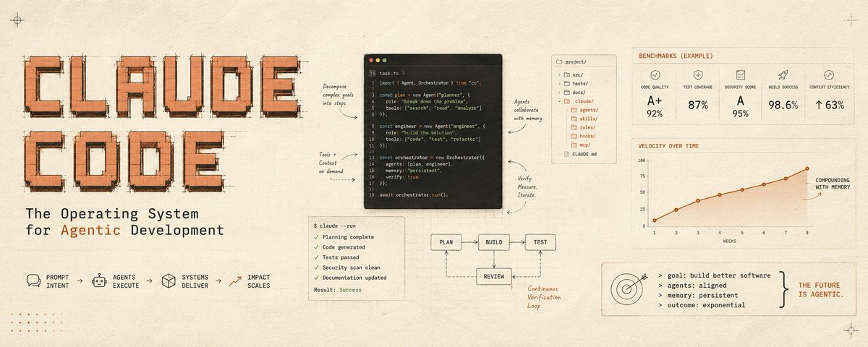This screenshot has width=868, height=347.
Task: Click the Test Coverage shield icon
Action: coord(698,75)
